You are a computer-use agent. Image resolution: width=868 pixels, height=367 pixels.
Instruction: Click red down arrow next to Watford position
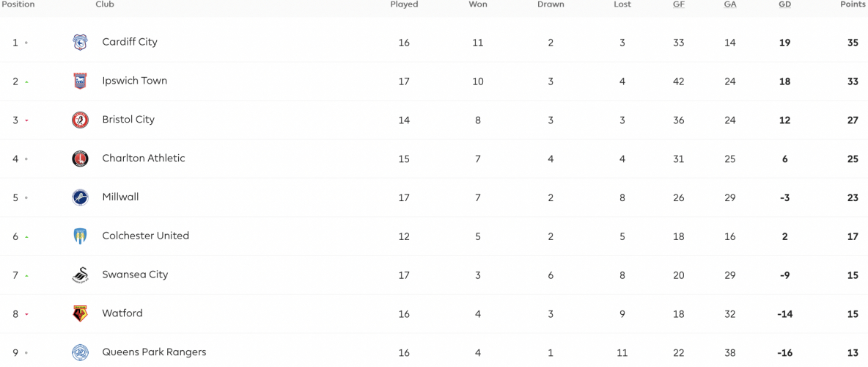[x=26, y=315]
